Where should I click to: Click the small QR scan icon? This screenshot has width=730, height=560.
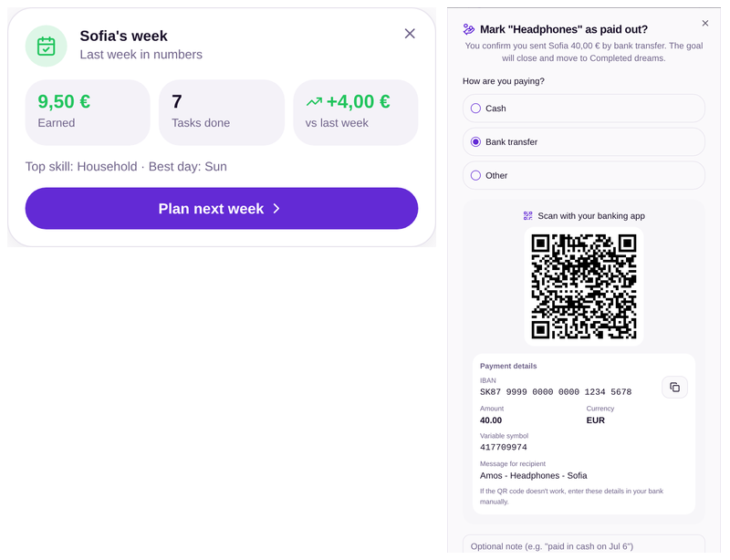tap(528, 215)
